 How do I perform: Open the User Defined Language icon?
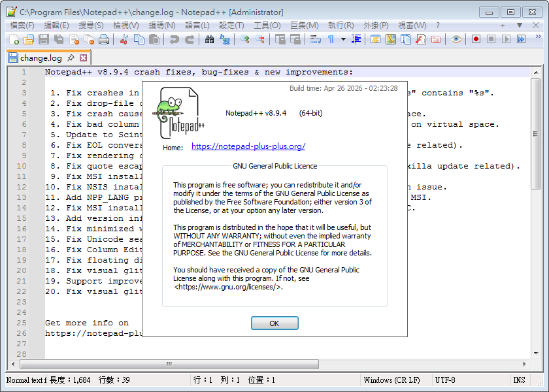pos(375,39)
